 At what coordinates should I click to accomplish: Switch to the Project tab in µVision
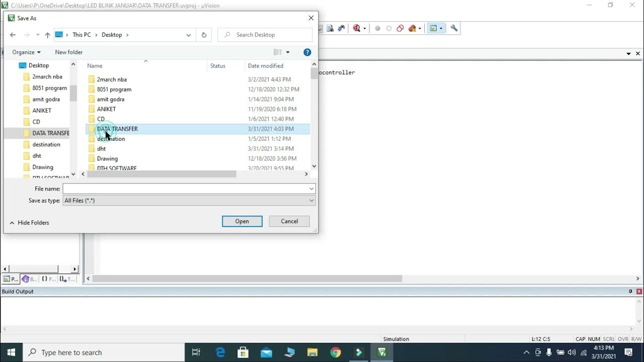click(x=11, y=279)
